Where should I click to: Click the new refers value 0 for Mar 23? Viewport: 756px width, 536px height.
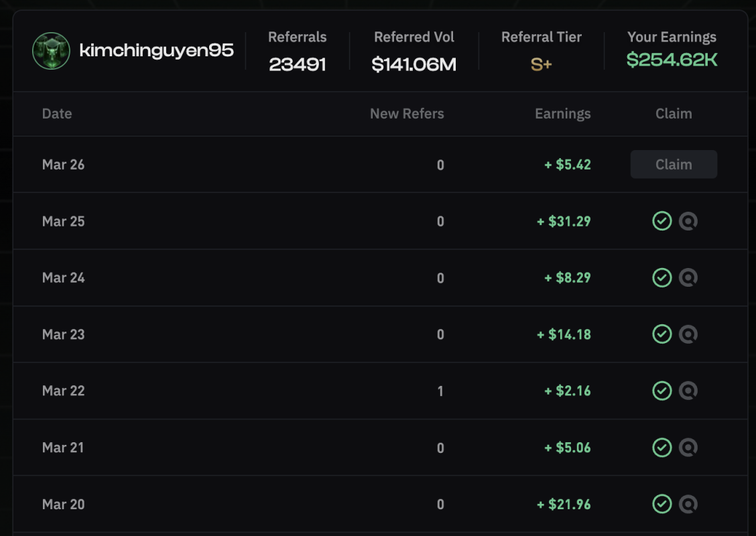tap(440, 335)
